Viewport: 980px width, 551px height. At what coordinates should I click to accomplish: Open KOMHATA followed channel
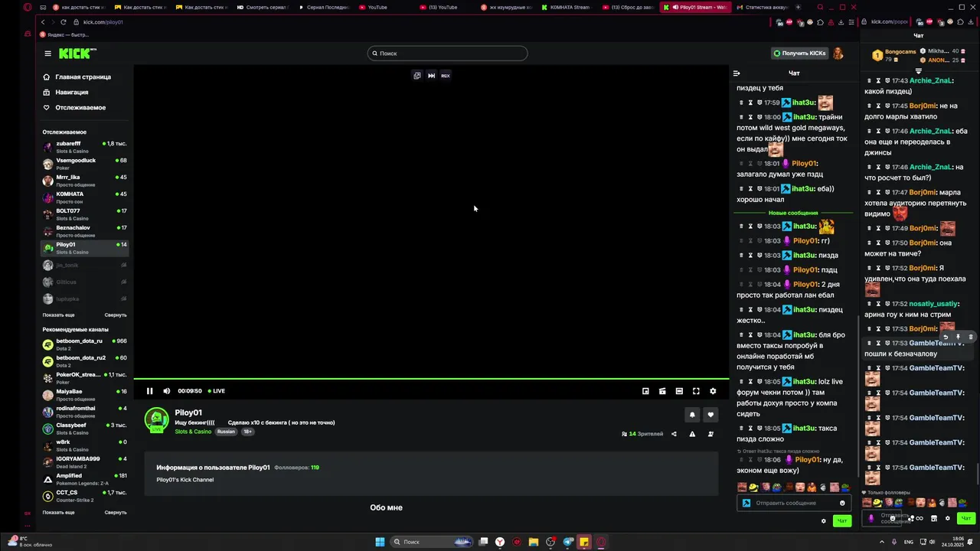point(84,197)
